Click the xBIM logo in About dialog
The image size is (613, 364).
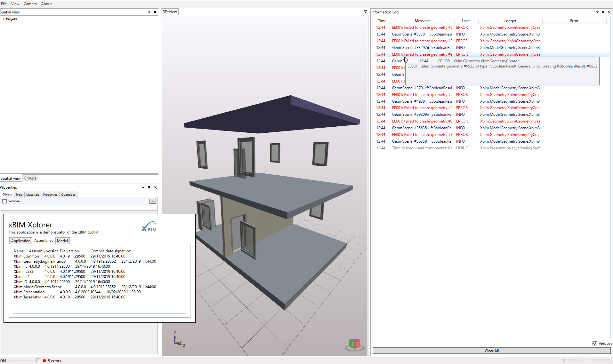point(149,226)
